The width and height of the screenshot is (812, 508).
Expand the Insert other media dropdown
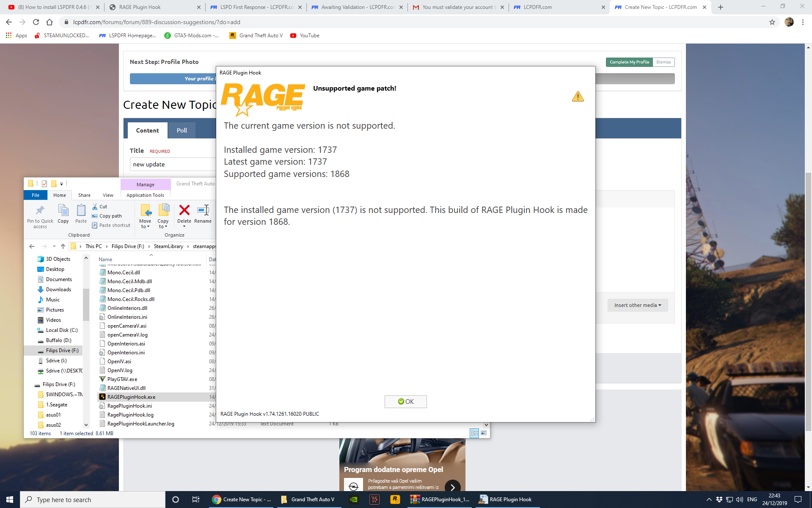pos(638,305)
